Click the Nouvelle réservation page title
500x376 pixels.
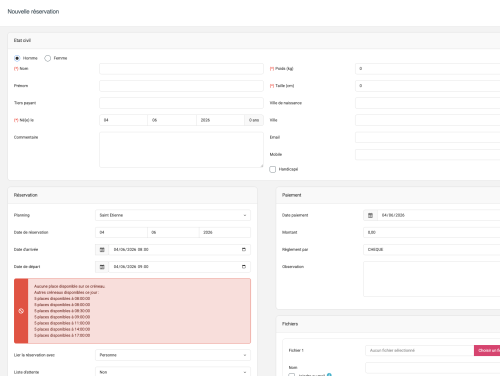point(33,12)
